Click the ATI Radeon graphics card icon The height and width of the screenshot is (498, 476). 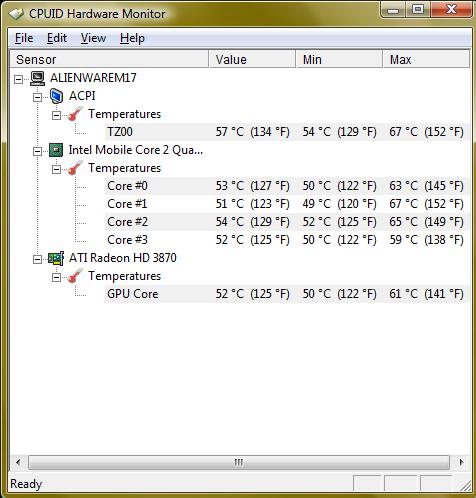pyautogui.click(x=56, y=258)
